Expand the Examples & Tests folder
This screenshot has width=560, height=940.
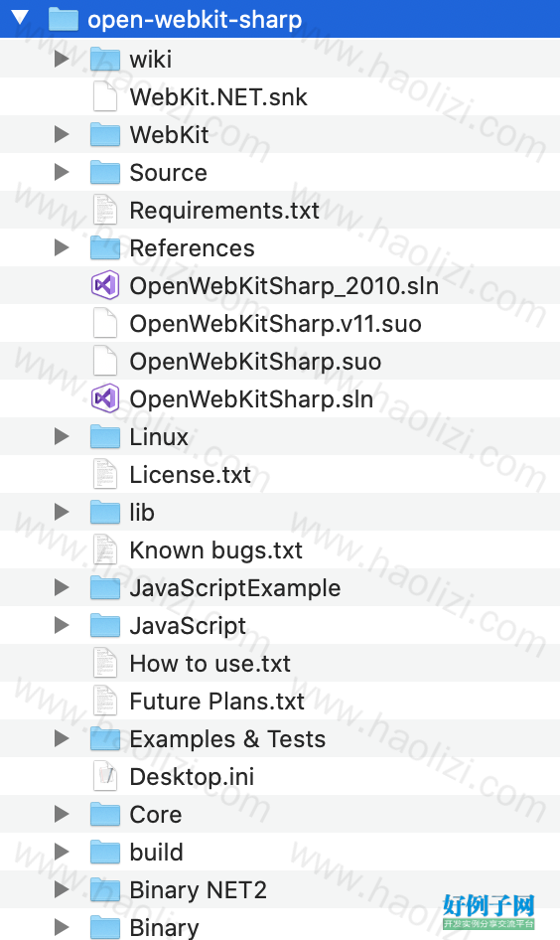(x=62, y=738)
